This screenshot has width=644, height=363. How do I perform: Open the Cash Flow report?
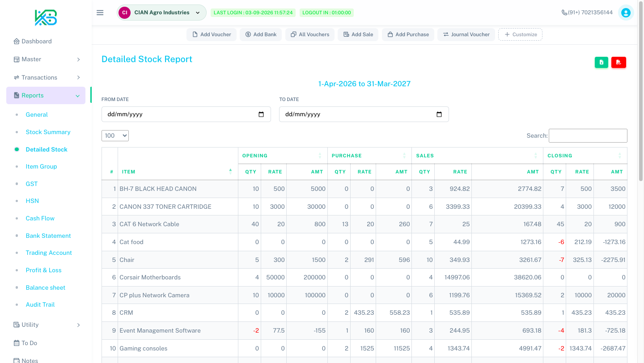click(x=40, y=218)
